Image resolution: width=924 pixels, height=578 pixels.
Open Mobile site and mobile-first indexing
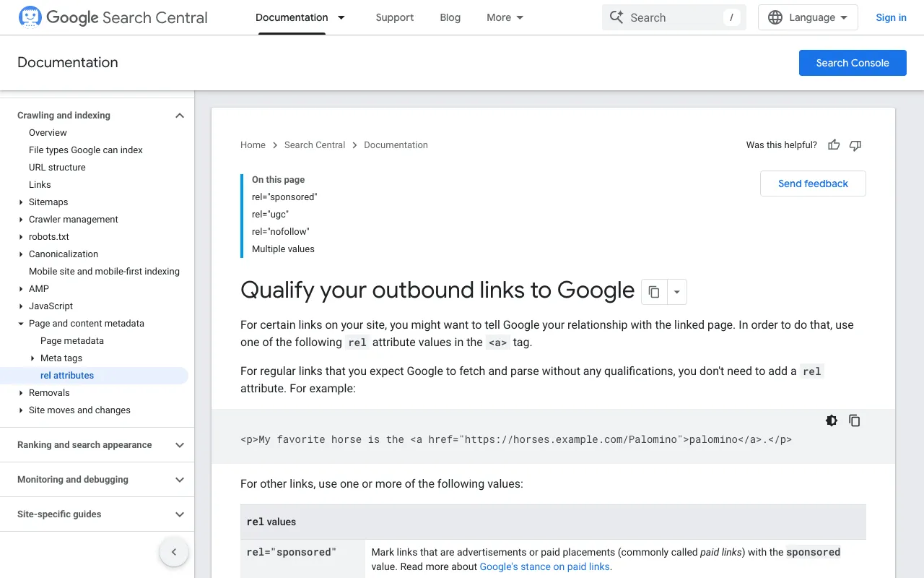coord(104,272)
